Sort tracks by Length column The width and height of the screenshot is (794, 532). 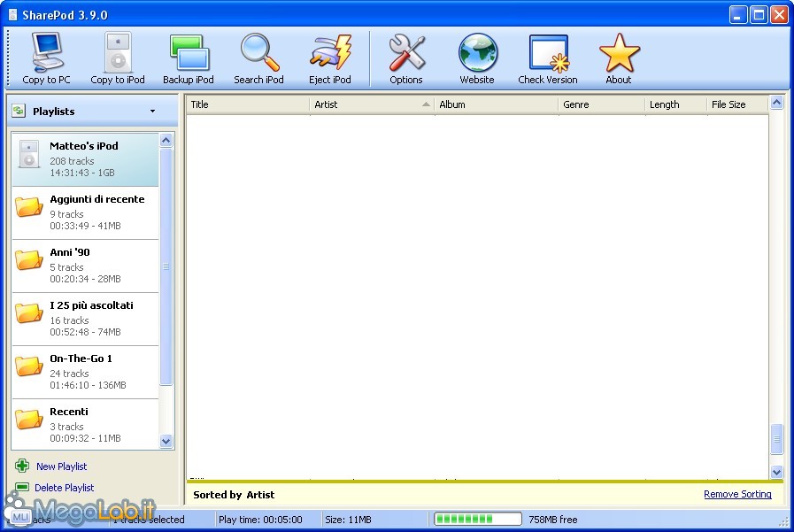click(676, 104)
